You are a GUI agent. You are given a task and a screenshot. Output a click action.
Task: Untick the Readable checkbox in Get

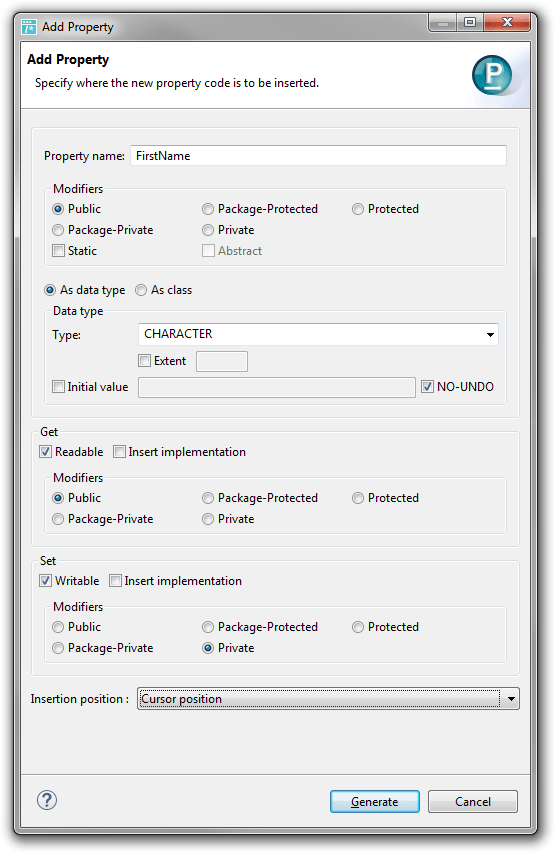pyautogui.click(x=46, y=452)
